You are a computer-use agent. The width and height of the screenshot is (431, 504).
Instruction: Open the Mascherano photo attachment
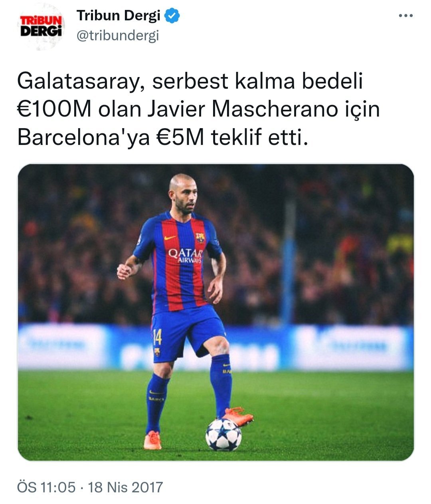[x=215, y=312]
